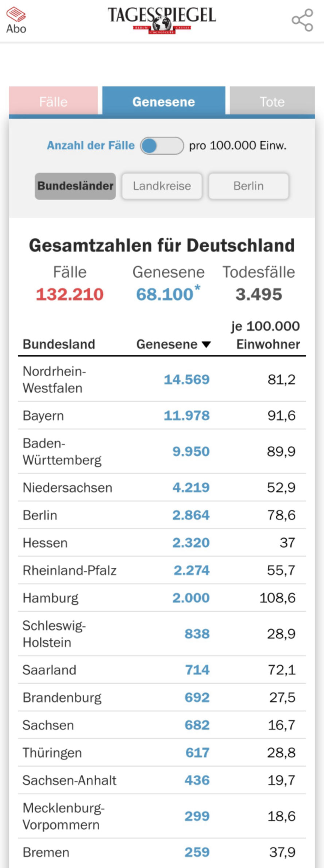Image resolution: width=324 pixels, height=868 pixels.
Task: Show Berlin districts view
Action: pyautogui.click(x=248, y=186)
